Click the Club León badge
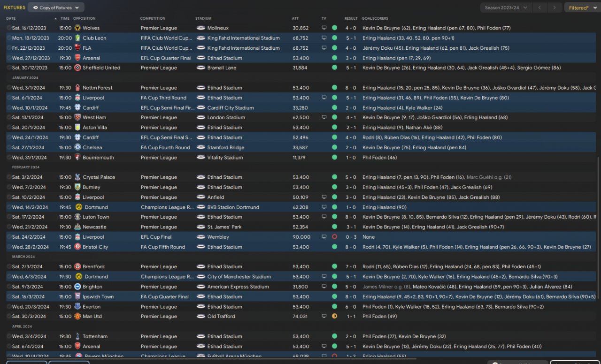 [x=77, y=38]
